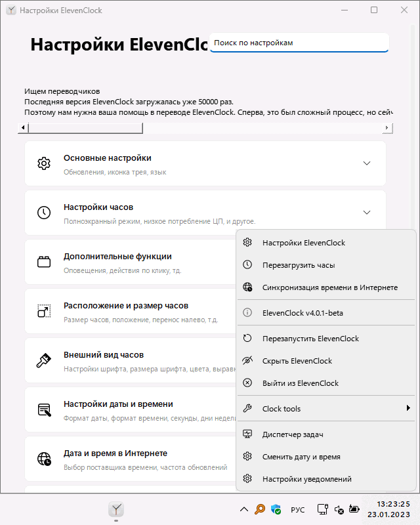The height and width of the screenshot is (525, 420).
Task: Open the Настройки даты и времени section
Action: [x=131, y=409]
